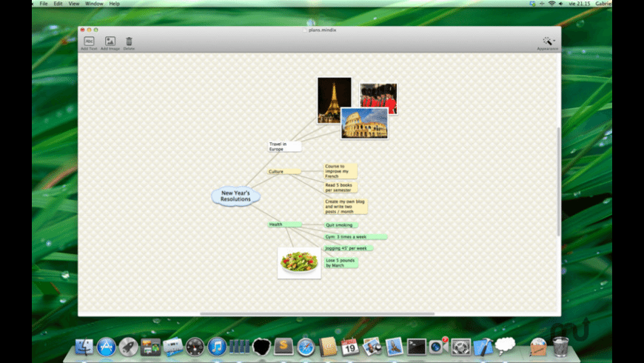Open Finder from the dock

tap(84, 347)
